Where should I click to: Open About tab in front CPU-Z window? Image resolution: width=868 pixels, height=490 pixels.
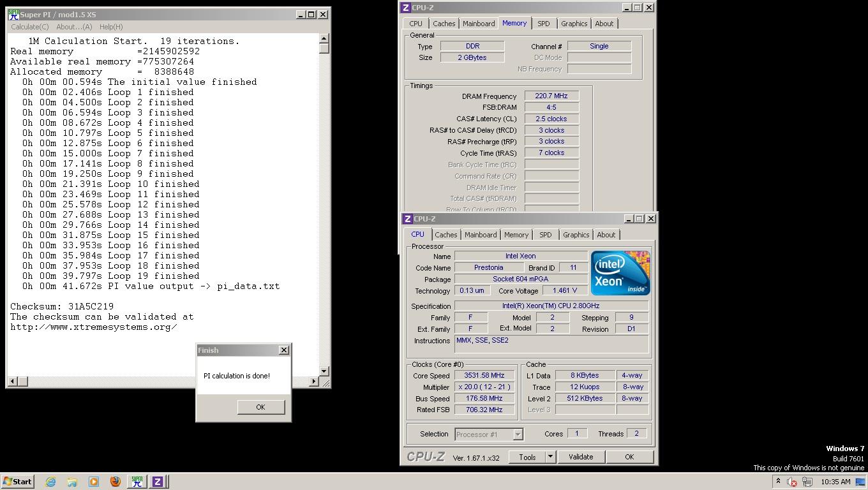[x=606, y=235]
